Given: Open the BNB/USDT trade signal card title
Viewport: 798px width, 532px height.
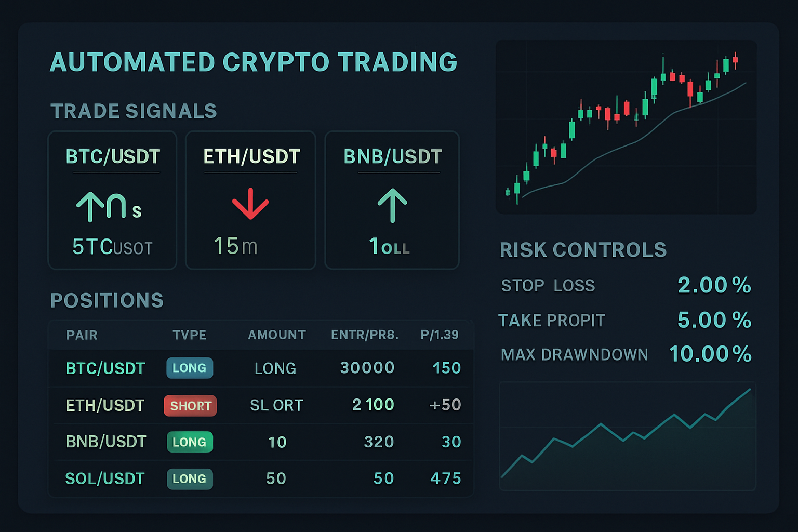Looking at the screenshot, I should coord(393,157).
